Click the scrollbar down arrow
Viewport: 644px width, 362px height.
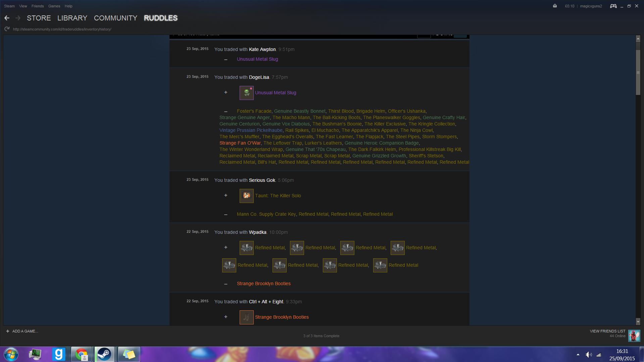coord(638,322)
